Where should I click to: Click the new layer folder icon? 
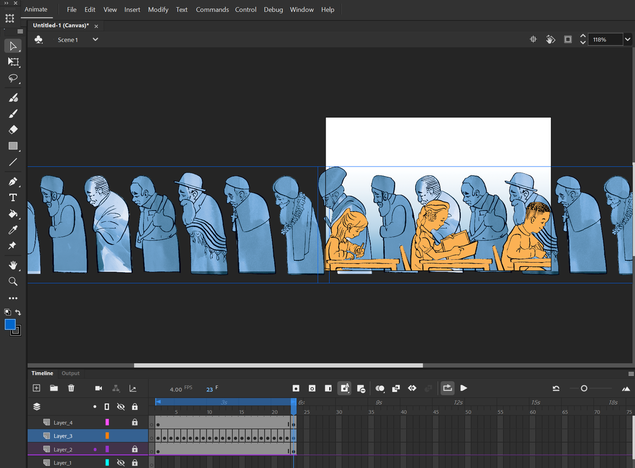[54, 388]
